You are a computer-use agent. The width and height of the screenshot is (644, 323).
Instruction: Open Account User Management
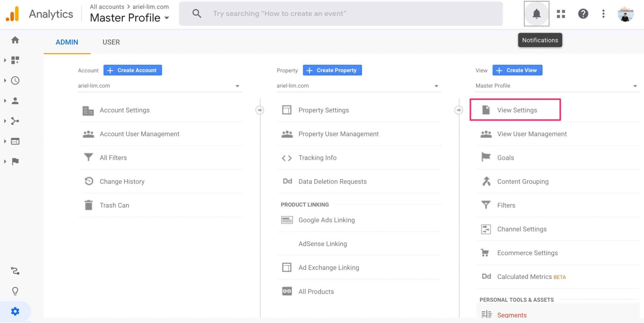click(x=160, y=134)
